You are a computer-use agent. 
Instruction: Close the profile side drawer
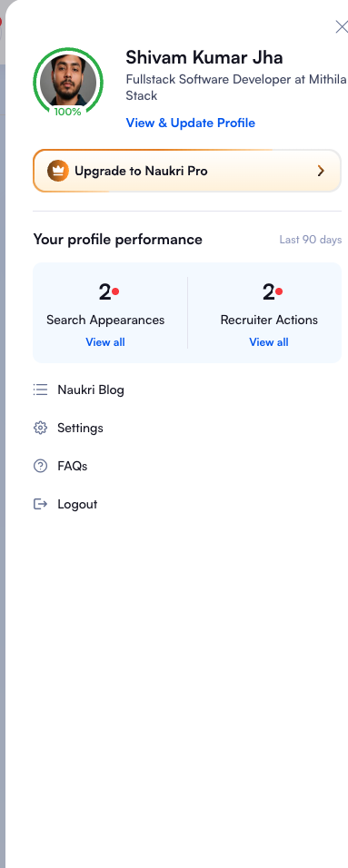[342, 26]
